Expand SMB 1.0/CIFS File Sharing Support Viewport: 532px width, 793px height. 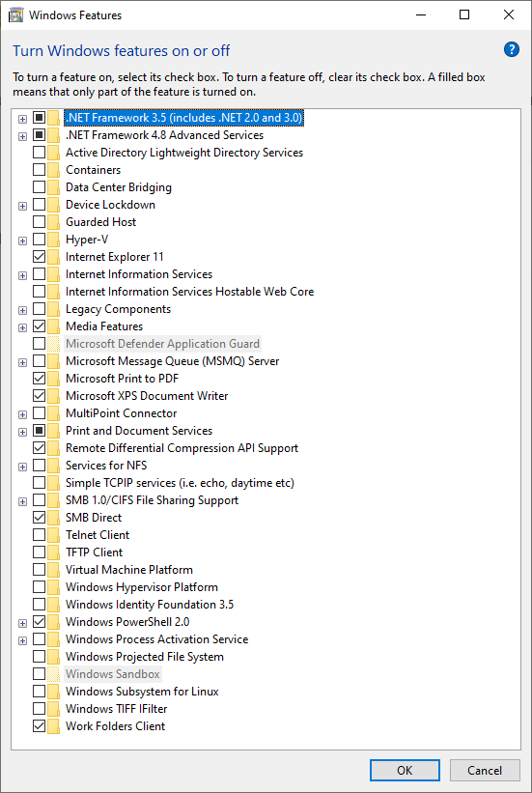22,501
